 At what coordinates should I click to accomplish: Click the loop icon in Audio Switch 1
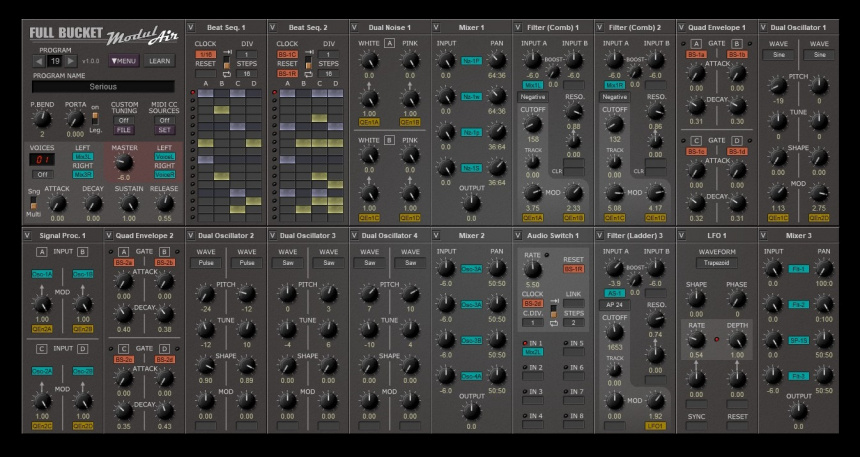[x=554, y=323]
